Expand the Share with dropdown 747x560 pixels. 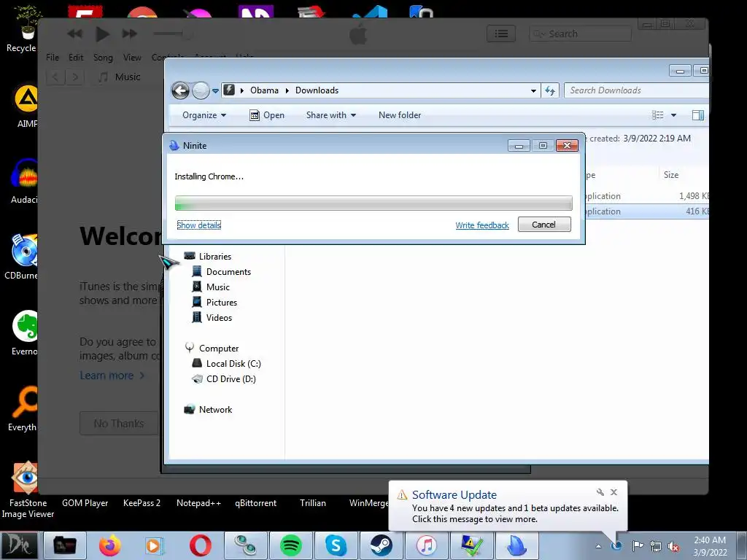[331, 115]
